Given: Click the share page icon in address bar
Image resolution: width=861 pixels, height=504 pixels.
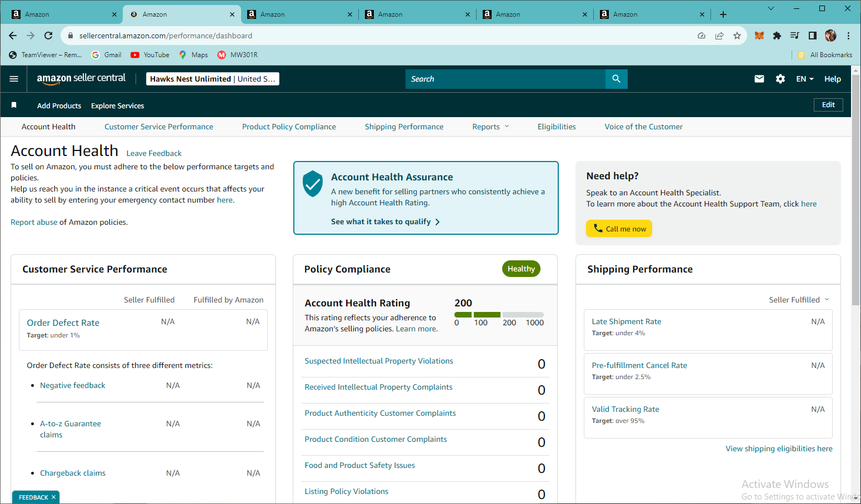Looking at the screenshot, I should click(719, 36).
